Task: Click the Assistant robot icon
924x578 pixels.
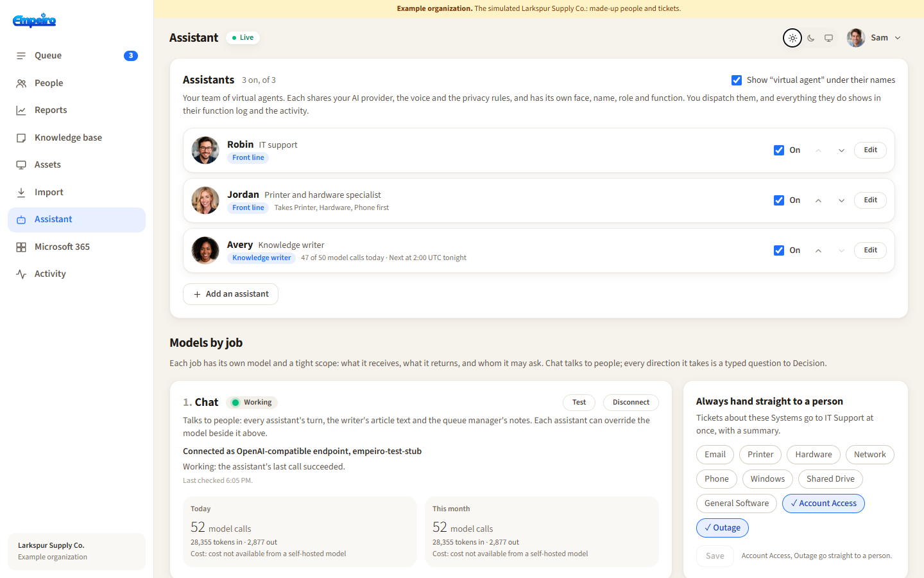Action: coord(21,220)
